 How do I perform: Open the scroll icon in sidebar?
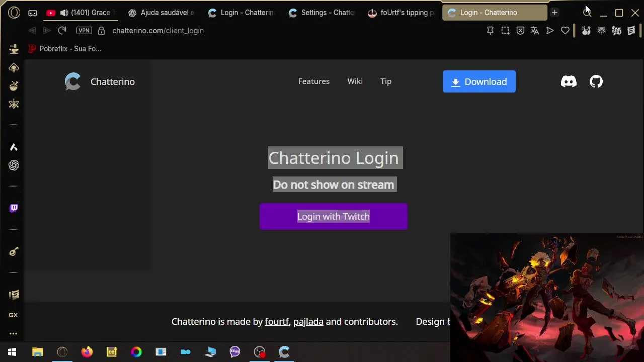[x=14, y=295]
